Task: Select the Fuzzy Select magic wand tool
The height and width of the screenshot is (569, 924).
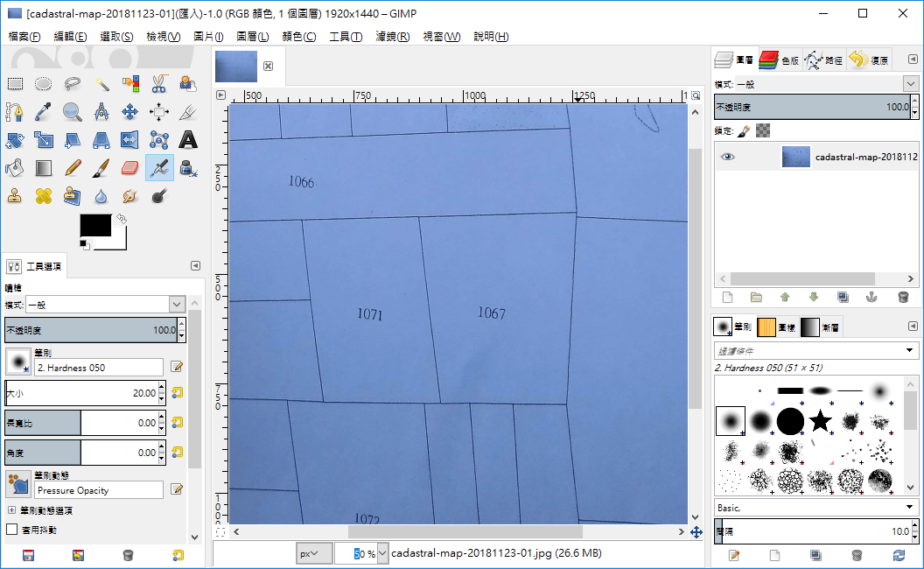Action: coord(103,85)
